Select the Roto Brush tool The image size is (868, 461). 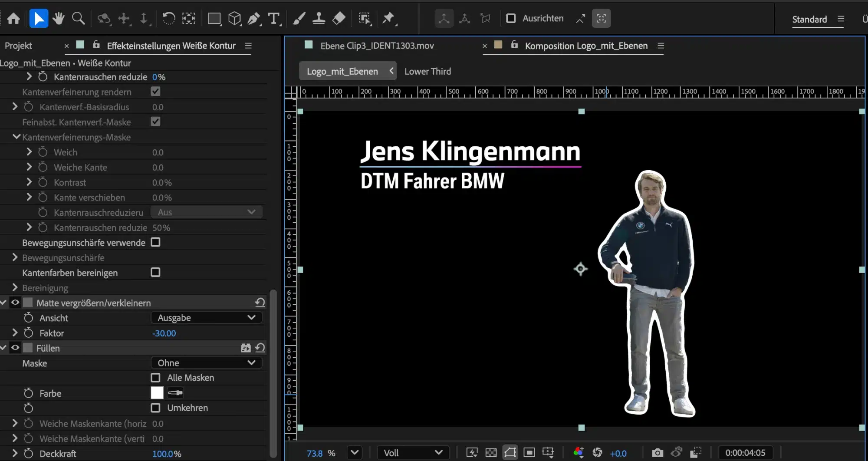365,18
